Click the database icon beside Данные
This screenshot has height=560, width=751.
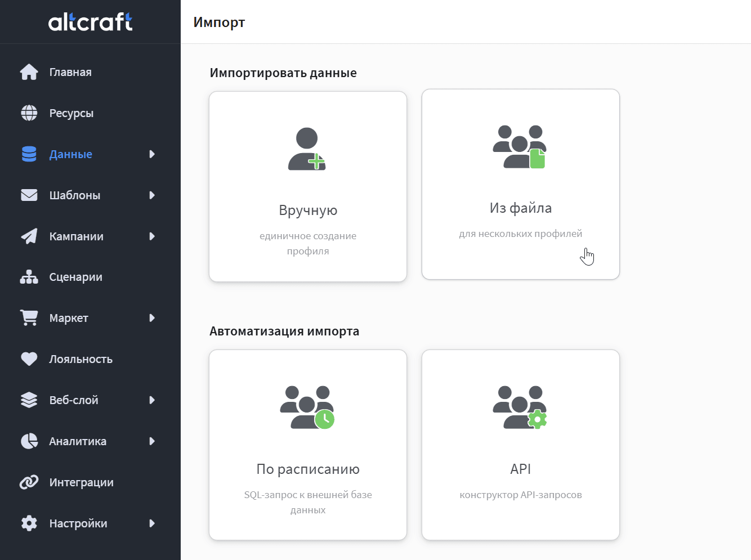(29, 154)
